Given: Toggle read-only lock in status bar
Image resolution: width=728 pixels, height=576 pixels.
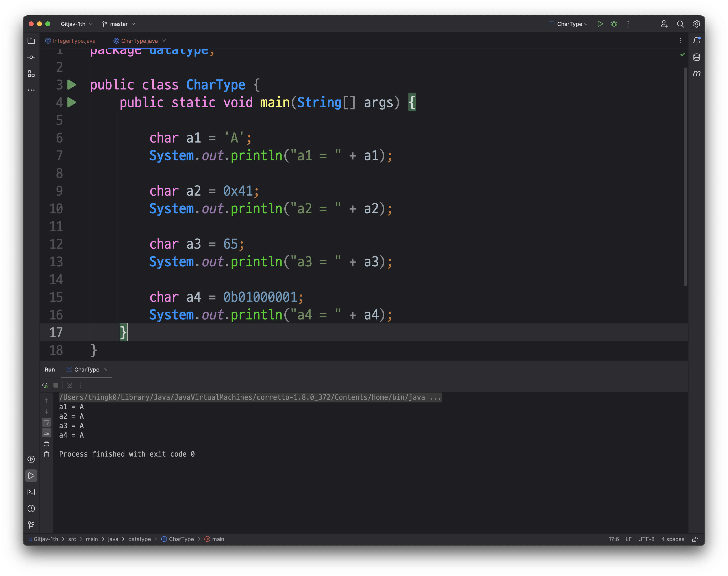Looking at the screenshot, I should coord(695,539).
